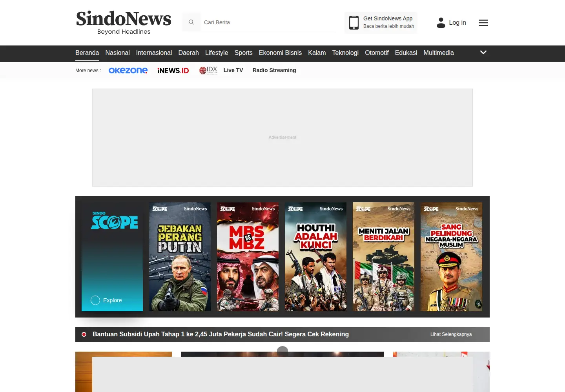Open Live TV

click(x=233, y=70)
